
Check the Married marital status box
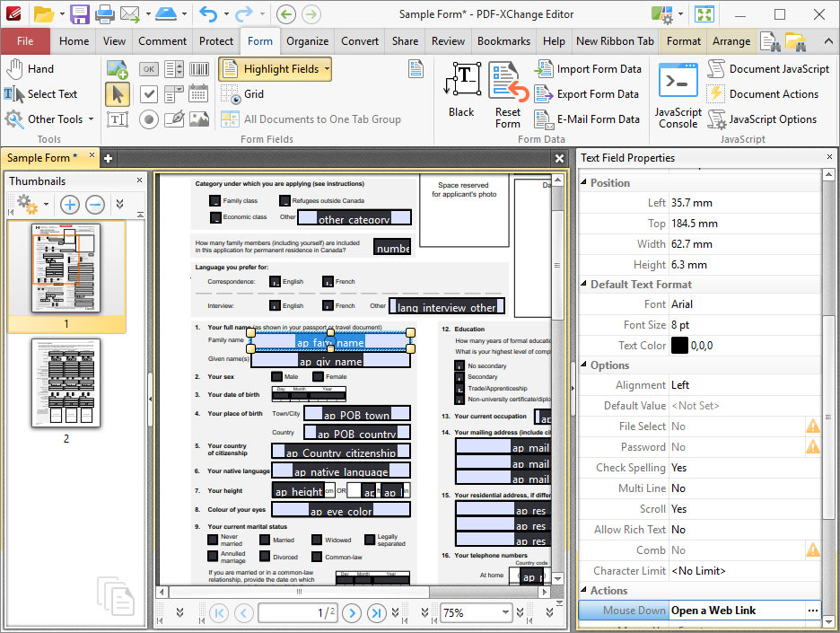(265, 540)
